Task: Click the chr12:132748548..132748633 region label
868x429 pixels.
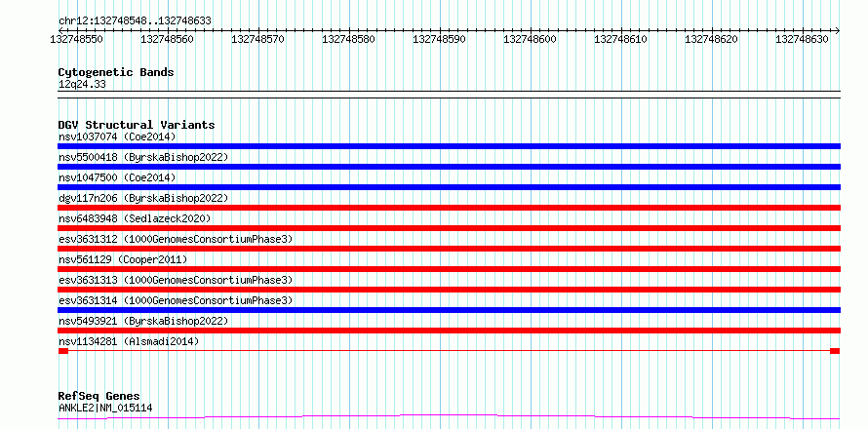Action: 135,20
